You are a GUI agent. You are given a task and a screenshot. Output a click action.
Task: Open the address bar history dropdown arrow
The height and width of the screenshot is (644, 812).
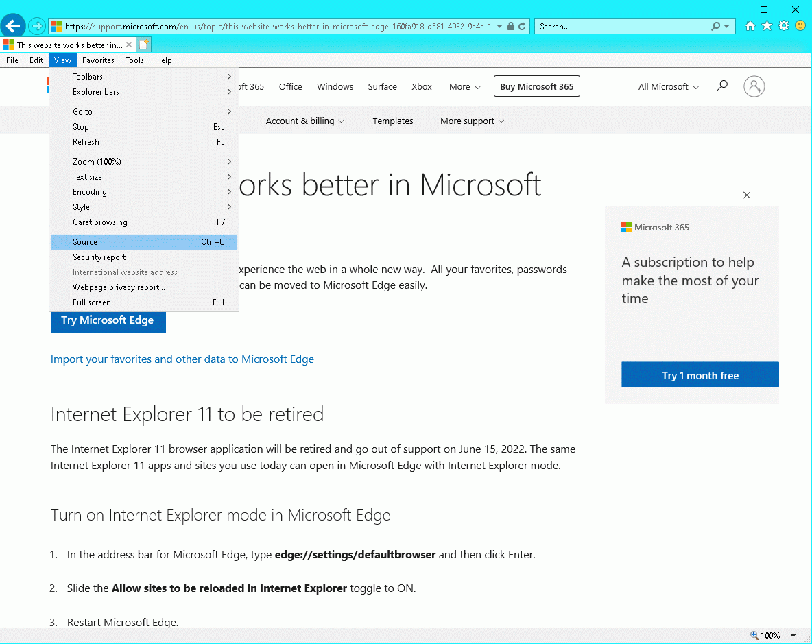click(499, 26)
